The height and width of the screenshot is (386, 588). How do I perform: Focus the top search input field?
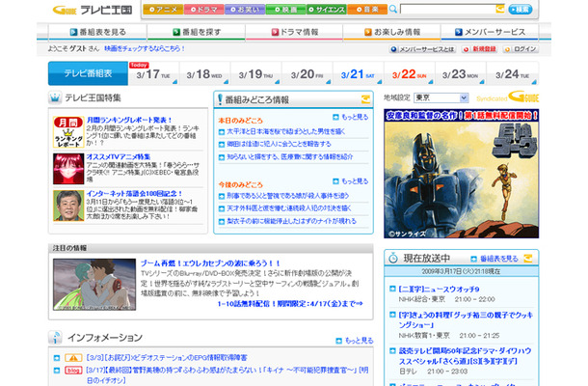point(448,9)
